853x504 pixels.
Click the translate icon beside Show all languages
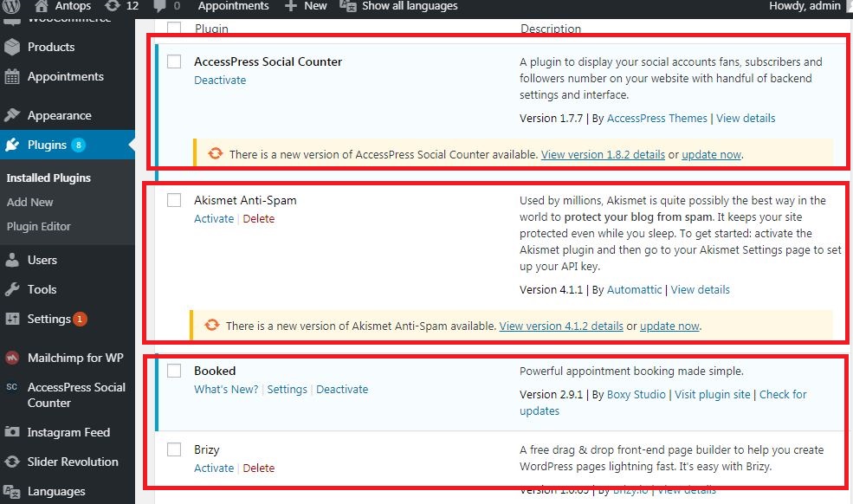(347, 6)
